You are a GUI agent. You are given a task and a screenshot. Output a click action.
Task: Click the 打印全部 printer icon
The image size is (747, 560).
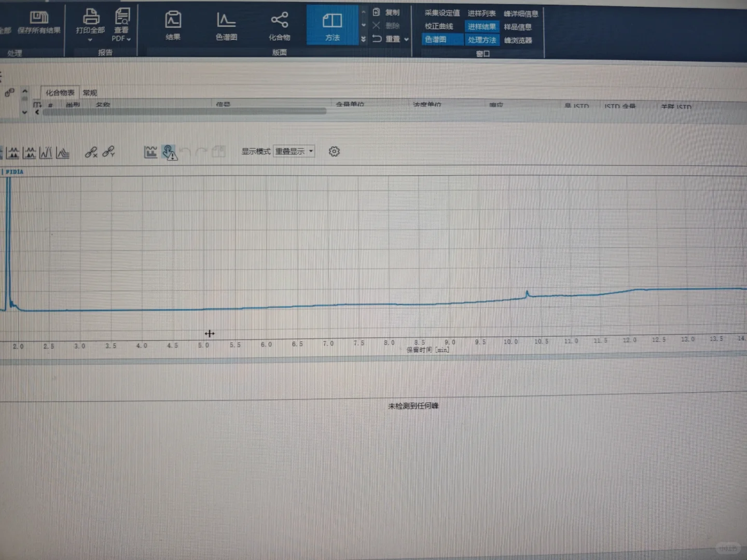[91, 16]
